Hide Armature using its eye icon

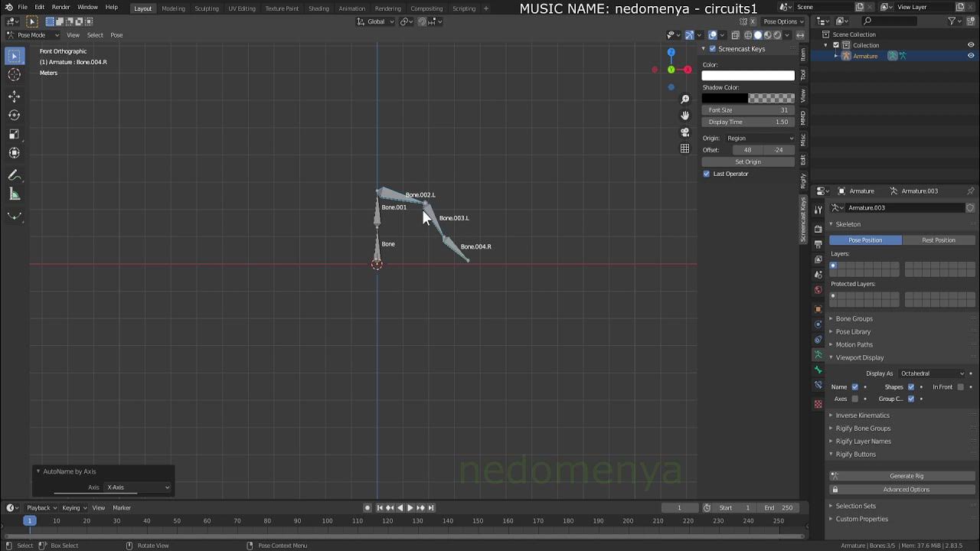coord(971,56)
